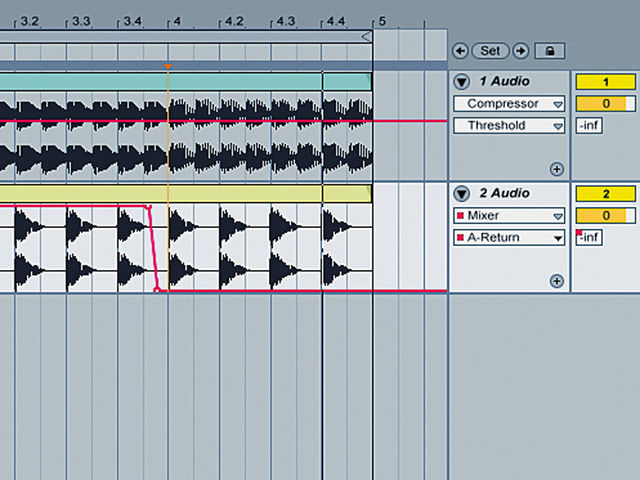Select the 1 Audio track name
This screenshot has height=480, width=640.
pyautogui.click(x=504, y=81)
